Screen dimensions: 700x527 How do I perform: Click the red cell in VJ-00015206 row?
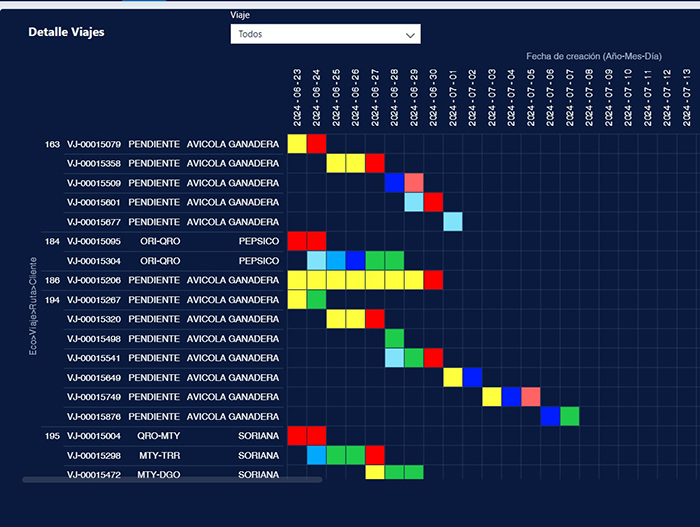click(x=433, y=280)
